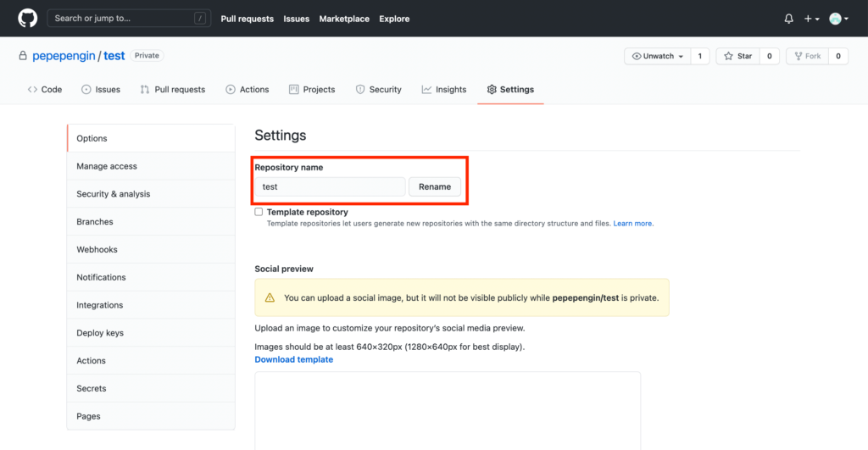
Task: Click the Settings tab
Action: [510, 89]
